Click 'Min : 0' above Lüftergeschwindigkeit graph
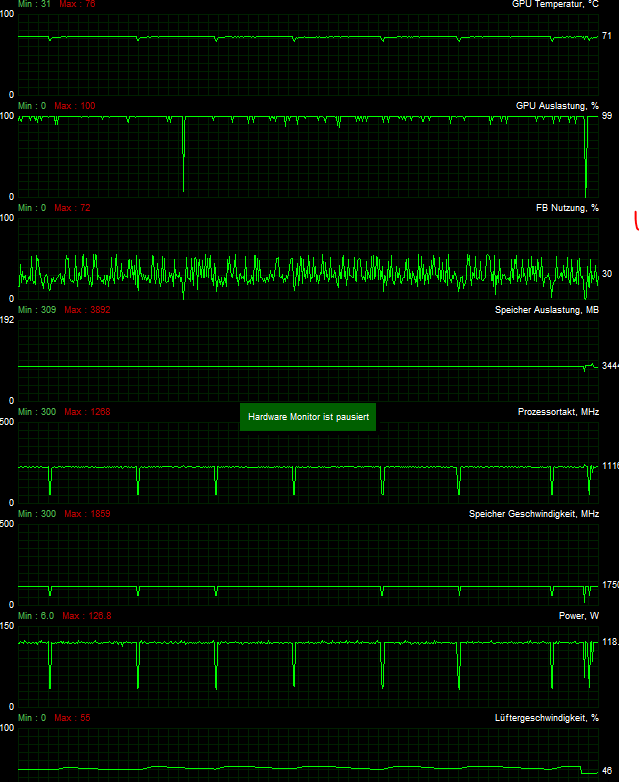Screen dimensions: 639x782 point(32,718)
